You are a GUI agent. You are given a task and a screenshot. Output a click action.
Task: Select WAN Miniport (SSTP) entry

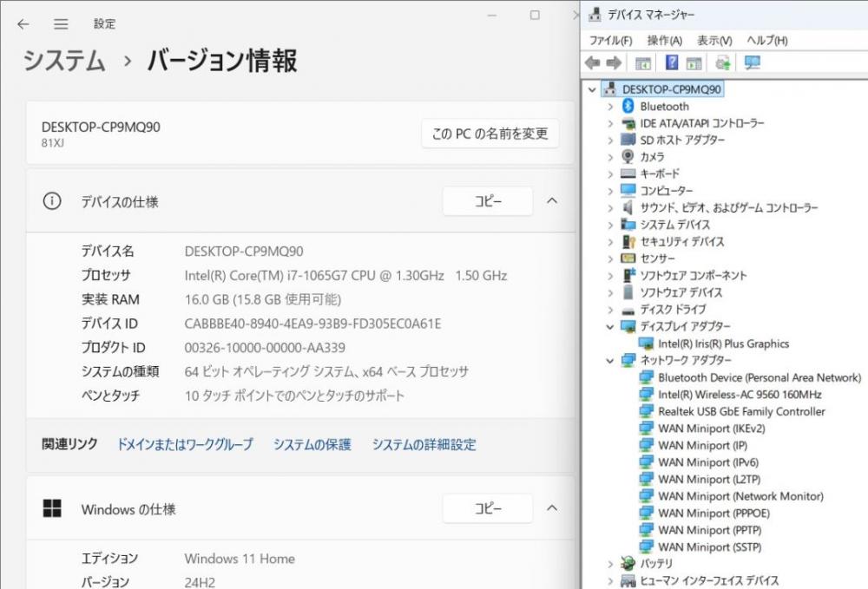click(x=709, y=547)
